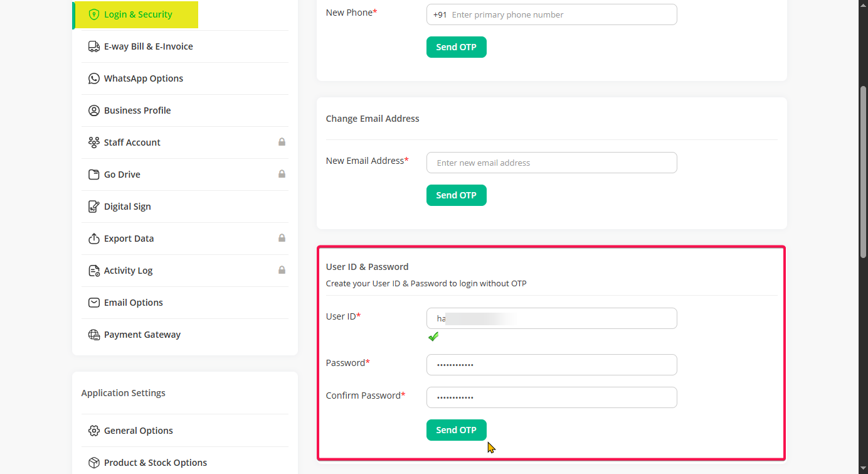868x474 pixels.
Task: Click the Staff Account icon
Action: click(x=94, y=143)
